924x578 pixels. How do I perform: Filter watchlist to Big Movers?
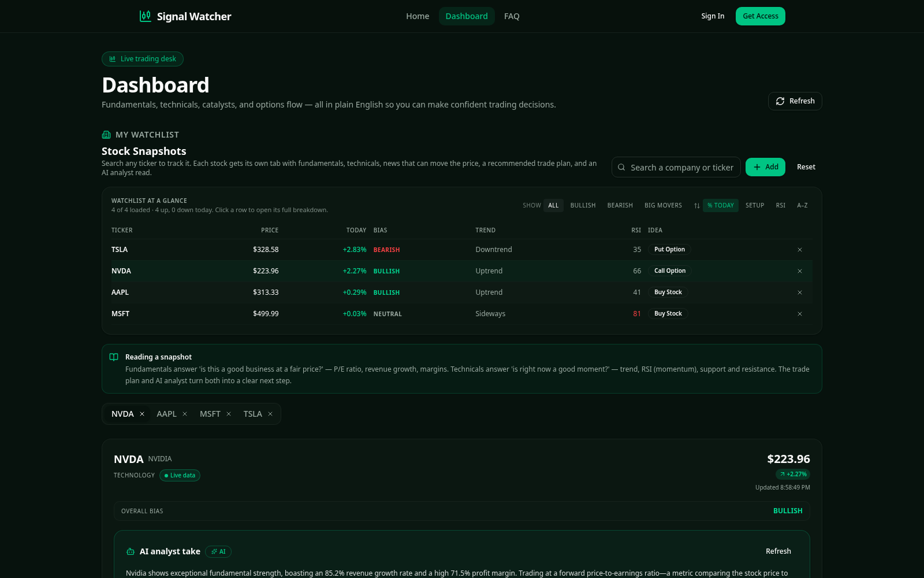pos(663,205)
